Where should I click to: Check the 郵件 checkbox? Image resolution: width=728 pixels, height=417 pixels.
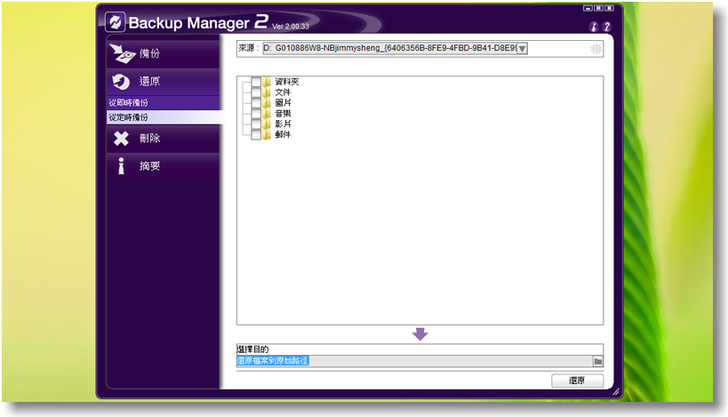click(256, 135)
